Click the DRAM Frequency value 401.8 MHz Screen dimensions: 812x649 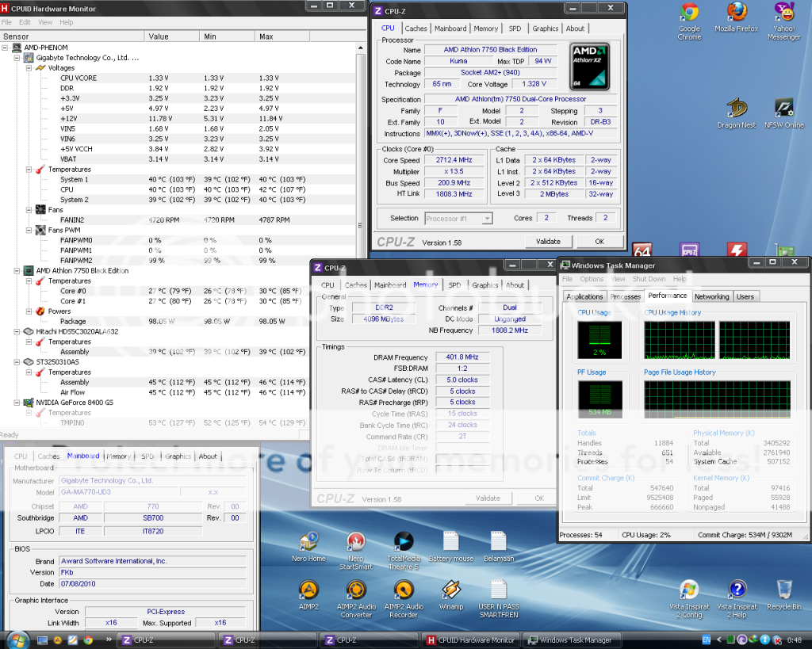pyautogui.click(x=462, y=357)
